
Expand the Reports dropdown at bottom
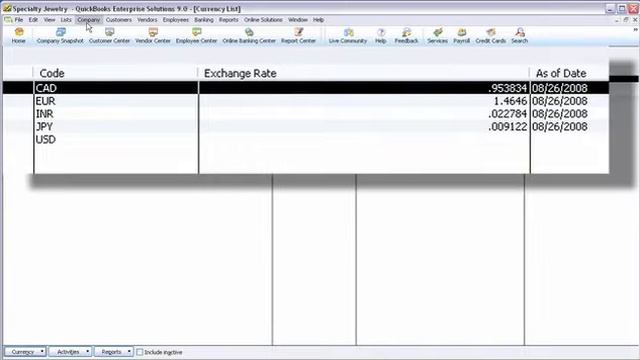(113, 352)
